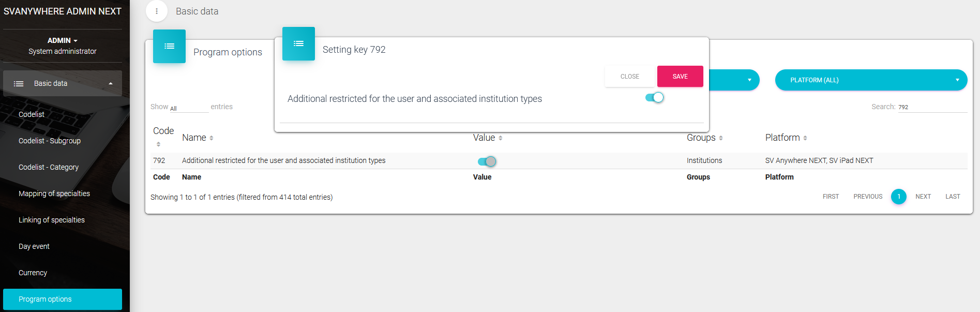Go to page 1 in pagination
980x312 pixels.
[898, 197]
